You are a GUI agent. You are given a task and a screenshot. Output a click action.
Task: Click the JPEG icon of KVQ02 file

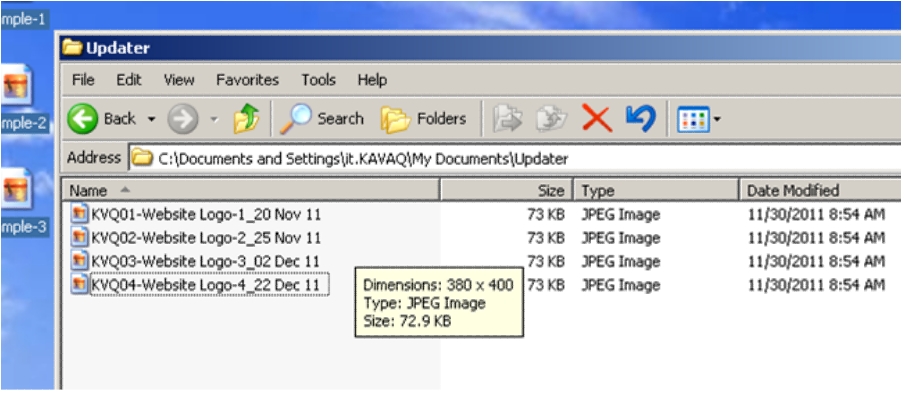[80, 237]
